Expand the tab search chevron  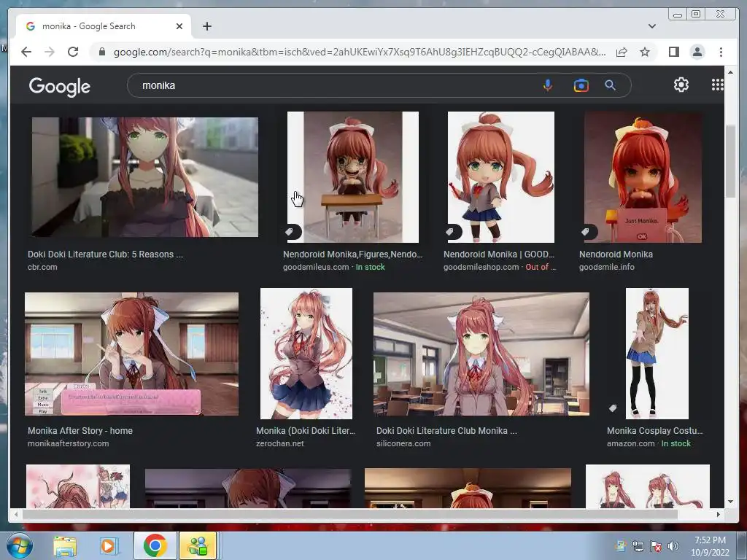[x=652, y=26]
